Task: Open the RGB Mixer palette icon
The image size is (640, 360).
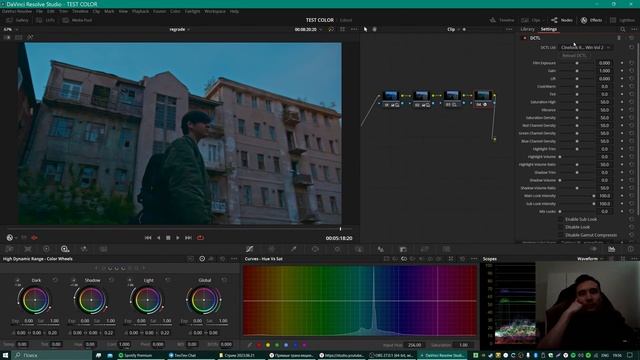Action: click(84, 249)
